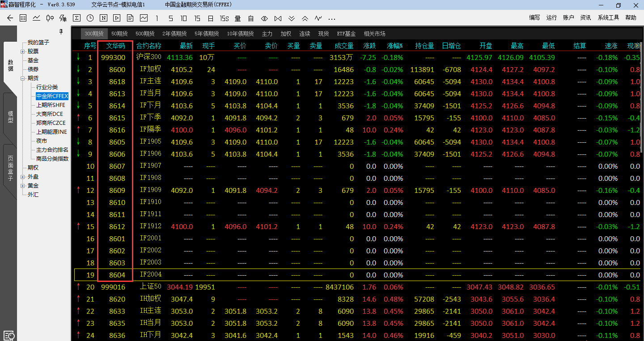The height and width of the screenshot is (341, 644).
Task: Expand the 外盘 tree node
Action: (23, 177)
